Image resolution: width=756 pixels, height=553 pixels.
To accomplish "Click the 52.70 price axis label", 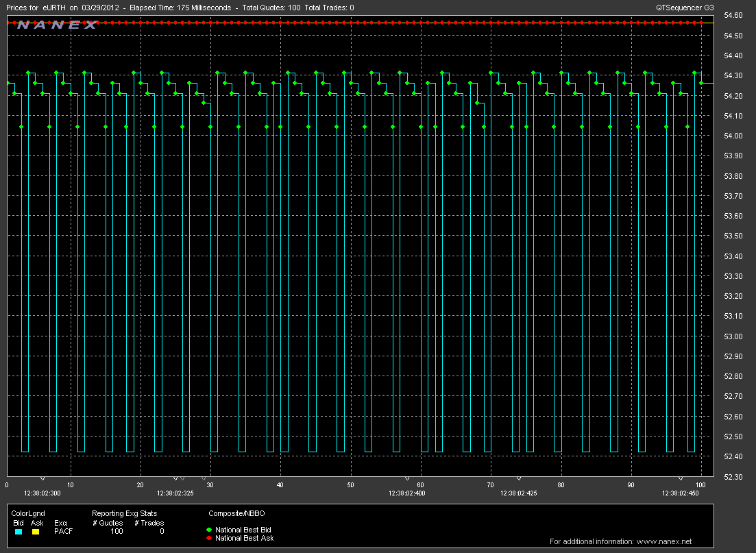I will (733, 396).
